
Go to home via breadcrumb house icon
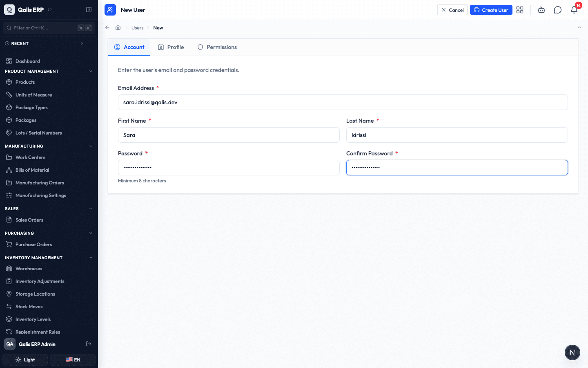tap(118, 27)
